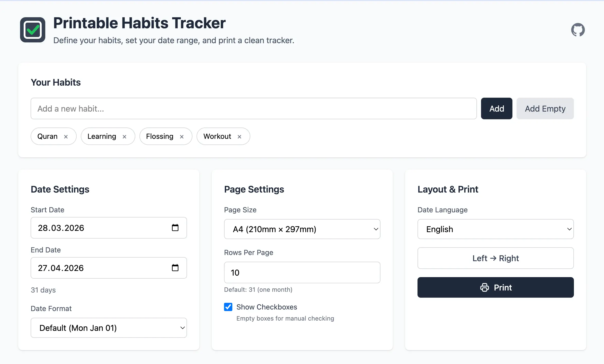The image size is (604, 364).
Task: Open the GitHub repository icon
Action: (x=578, y=29)
